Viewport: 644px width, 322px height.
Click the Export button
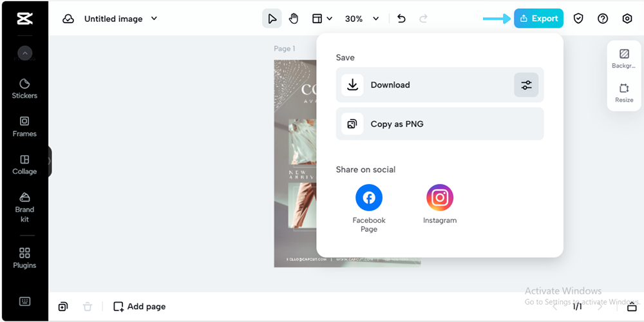click(538, 19)
